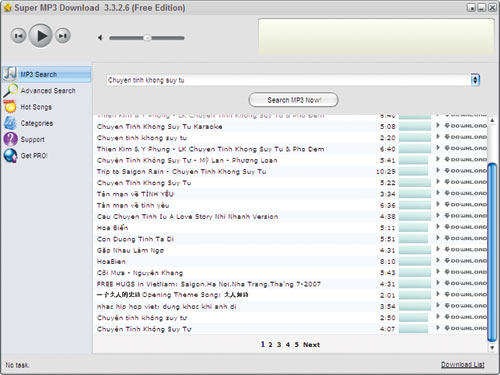Adjust the volume slider knob
This screenshot has width=500, height=375.
[147, 38]
